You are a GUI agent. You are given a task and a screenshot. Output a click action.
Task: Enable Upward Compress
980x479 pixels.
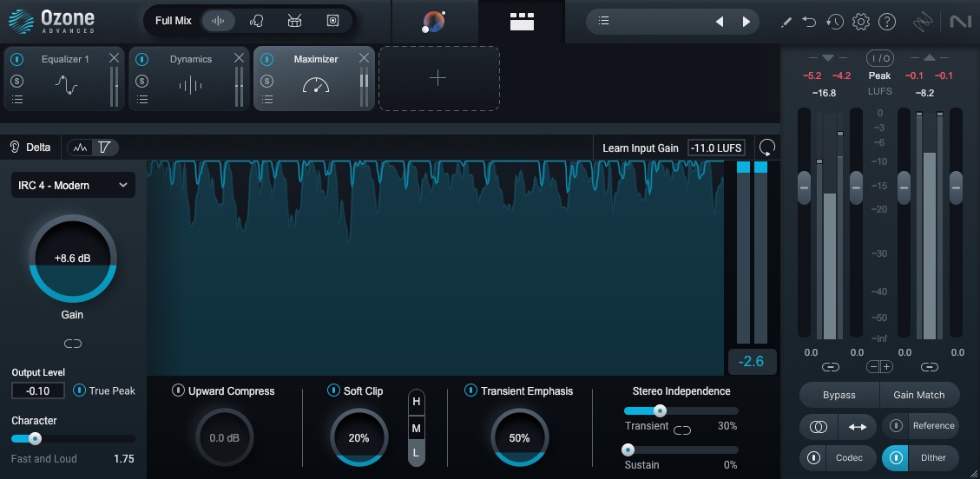pos(178,390)
